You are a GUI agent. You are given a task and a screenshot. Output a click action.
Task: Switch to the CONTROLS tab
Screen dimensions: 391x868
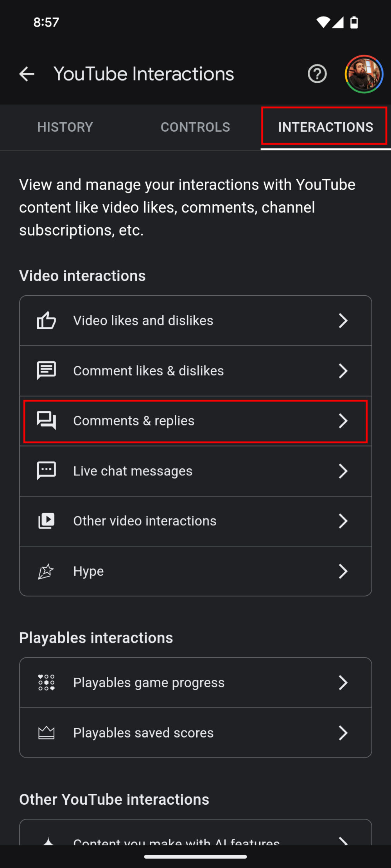click(195, 127)
